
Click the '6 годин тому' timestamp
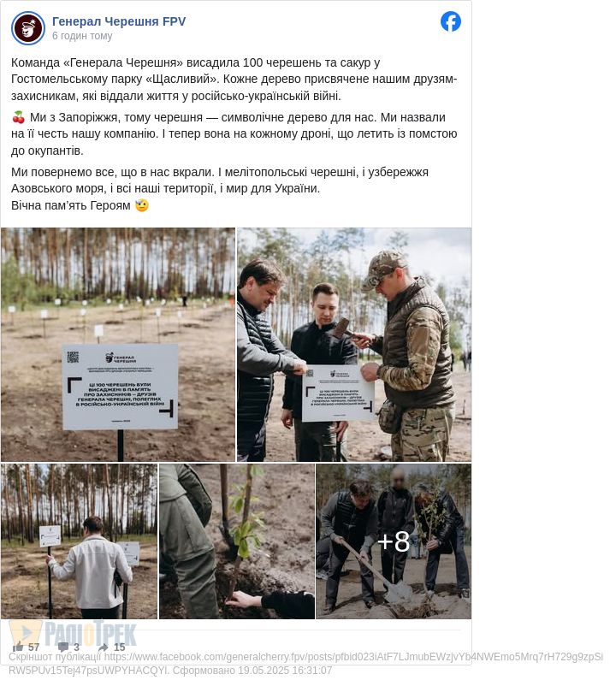click(x=82, y=36)
